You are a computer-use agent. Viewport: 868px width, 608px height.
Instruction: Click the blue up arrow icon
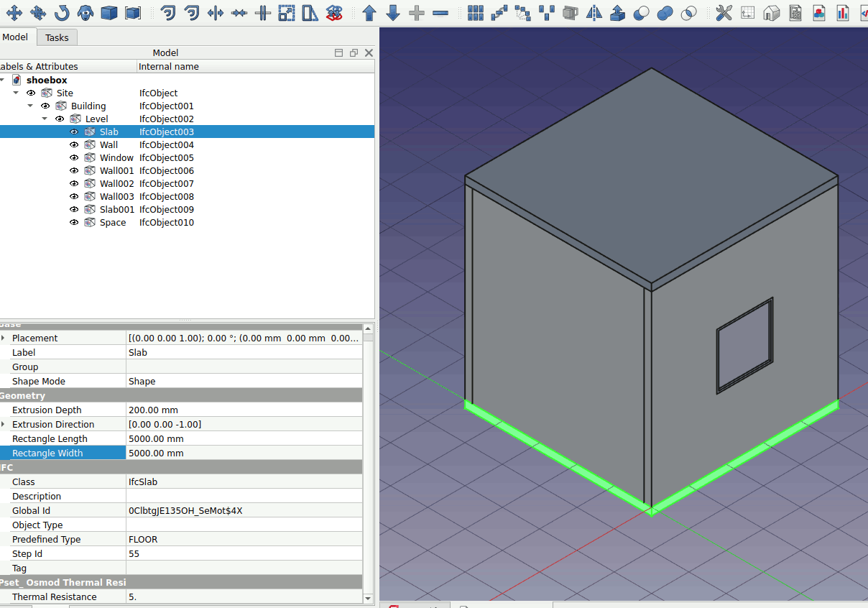(x=369, y=12)
